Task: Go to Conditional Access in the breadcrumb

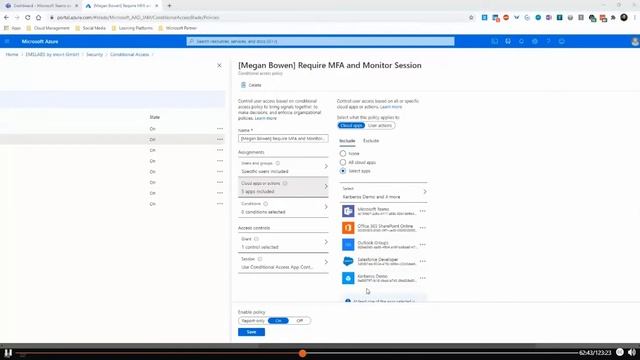Action: click(129, 54)
